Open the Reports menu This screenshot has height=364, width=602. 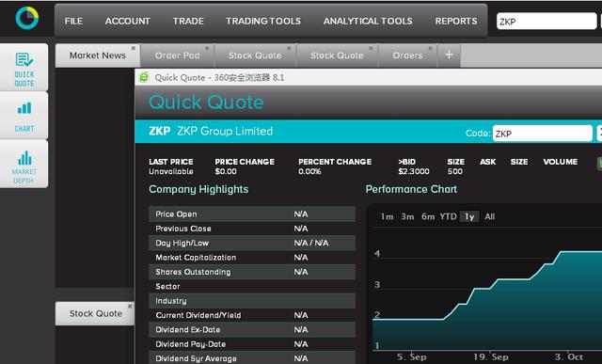456,21
